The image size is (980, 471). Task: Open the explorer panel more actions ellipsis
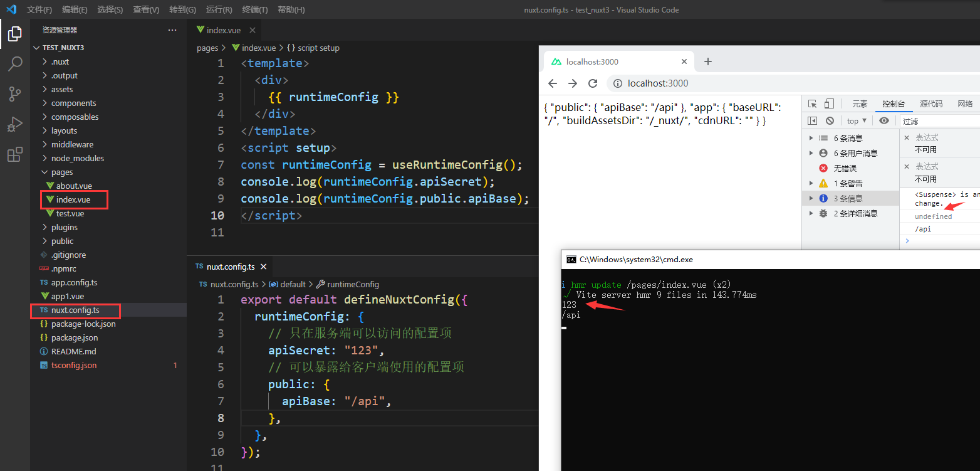pos(172,30)
